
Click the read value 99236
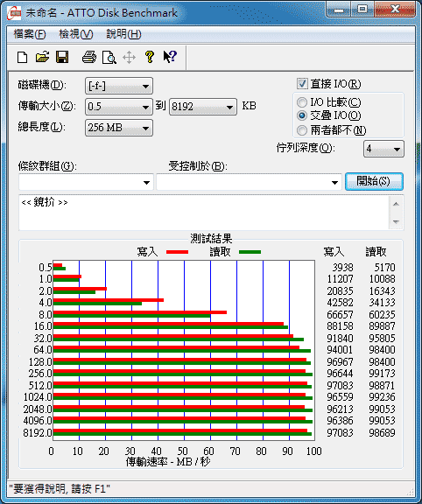pos(382,397)
